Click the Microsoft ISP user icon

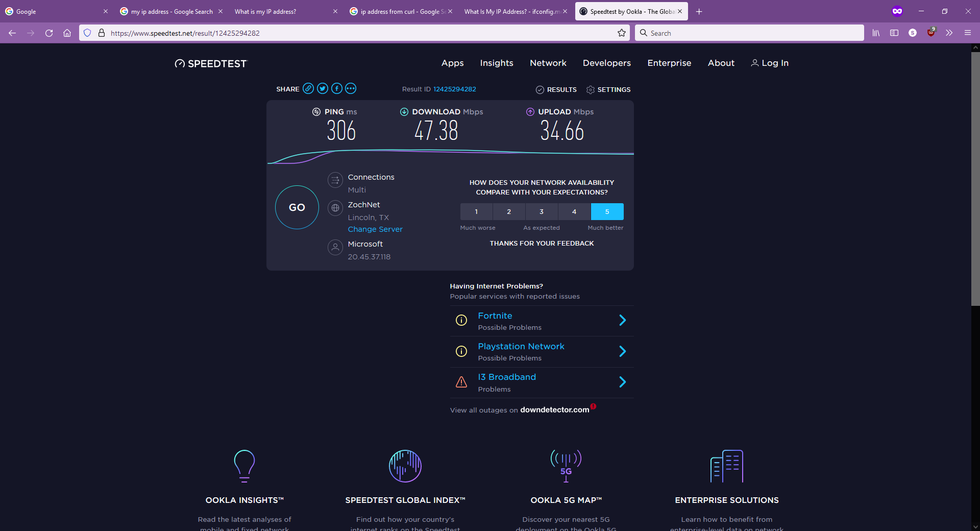[x=335, y=247]
